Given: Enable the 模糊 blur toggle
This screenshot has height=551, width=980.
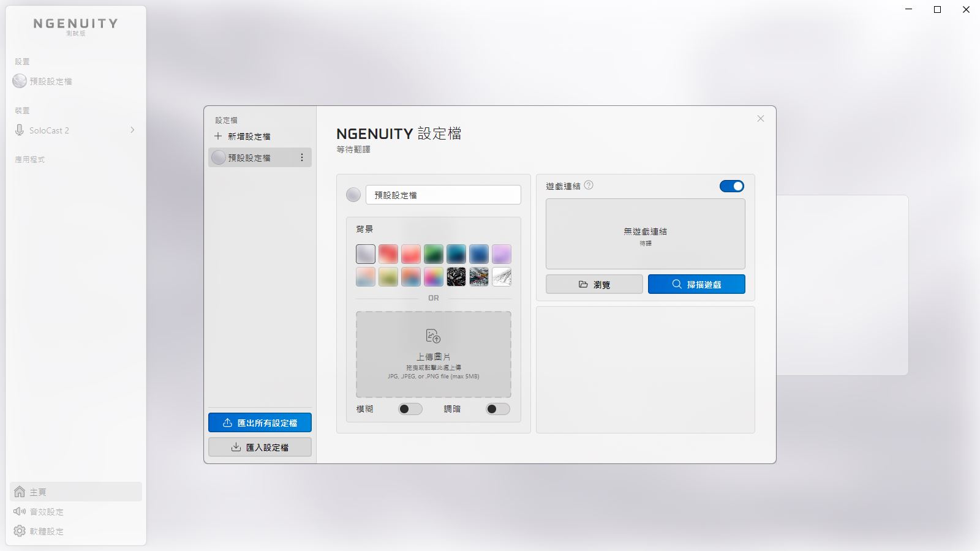Looking at the screenshot, I should tap(410, 409).
